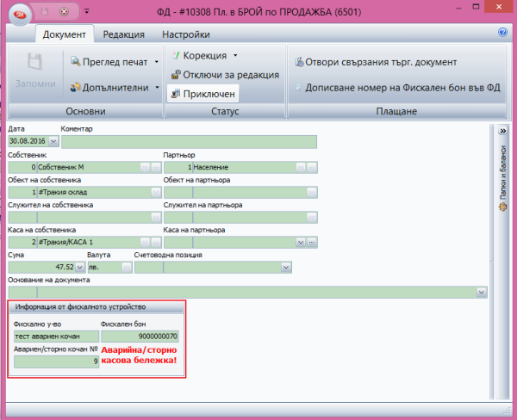The image size is (517, 420).
Task: Click Дописване номер на Фискален бон icon
Action: pyautogui.click(x=298, y=88)
